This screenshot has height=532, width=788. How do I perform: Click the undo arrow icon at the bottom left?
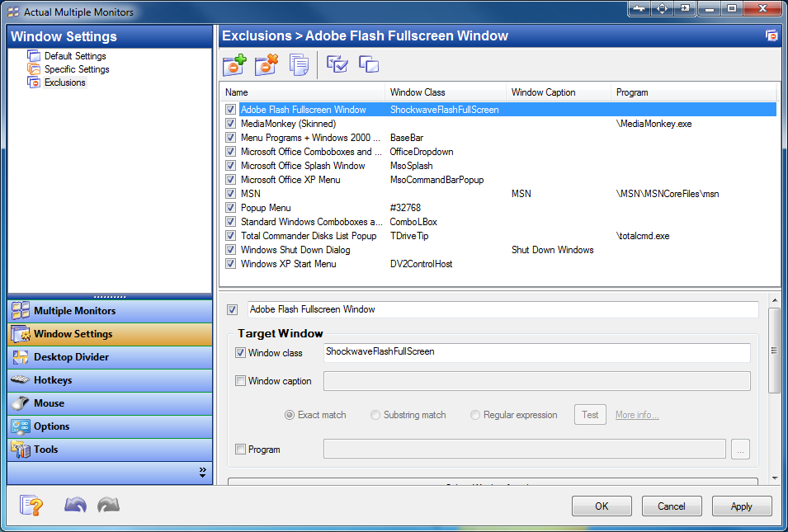(75, 505)
